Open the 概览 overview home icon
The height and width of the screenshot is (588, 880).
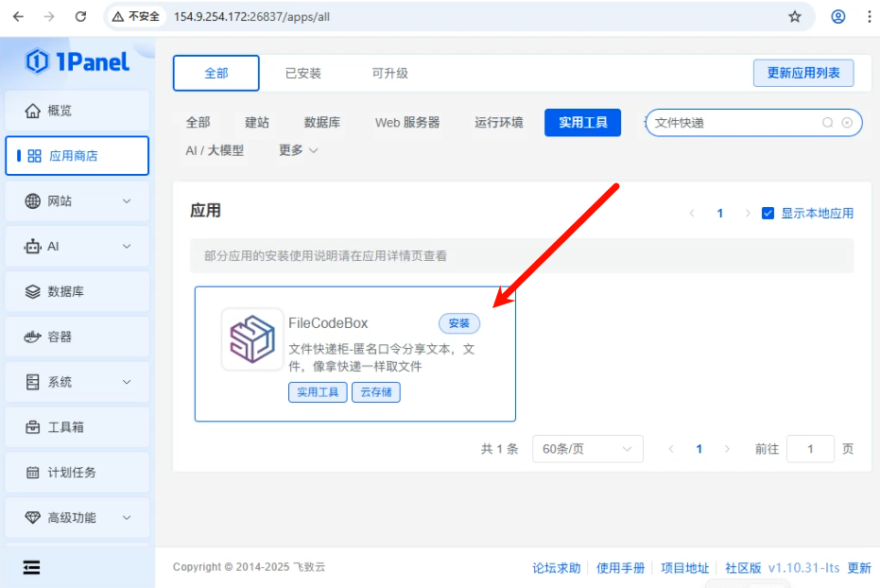32,111
